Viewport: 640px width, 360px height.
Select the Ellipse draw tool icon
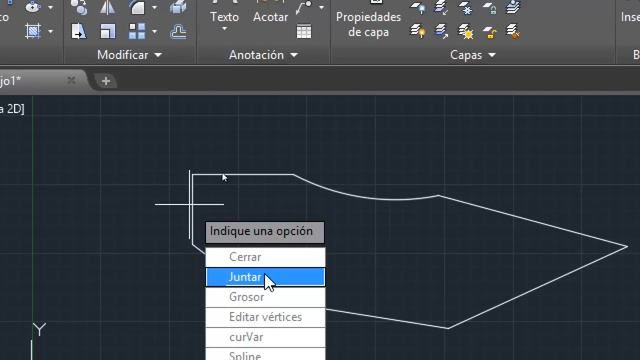33,7
